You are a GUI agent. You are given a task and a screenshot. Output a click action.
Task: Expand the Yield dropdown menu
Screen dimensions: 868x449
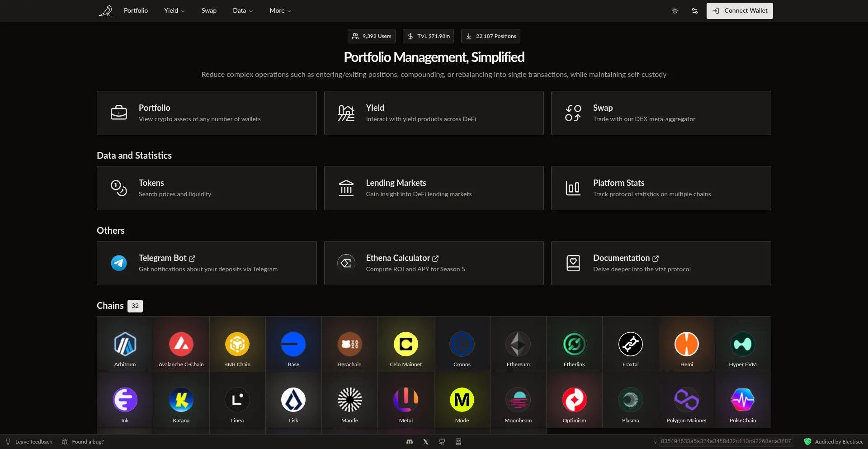click(174, 11)
